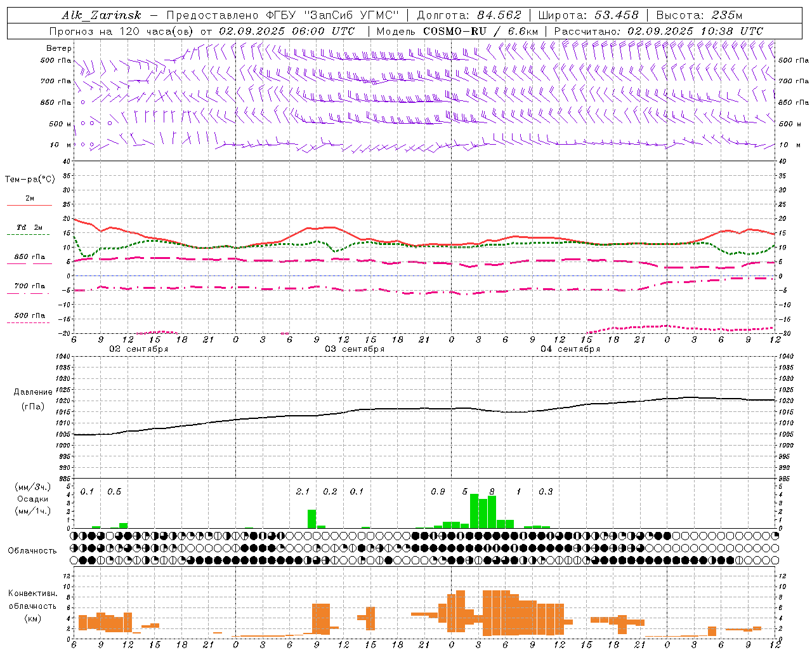
Task: Click the (гПа) pressure unit label
Action: (33, 406)
